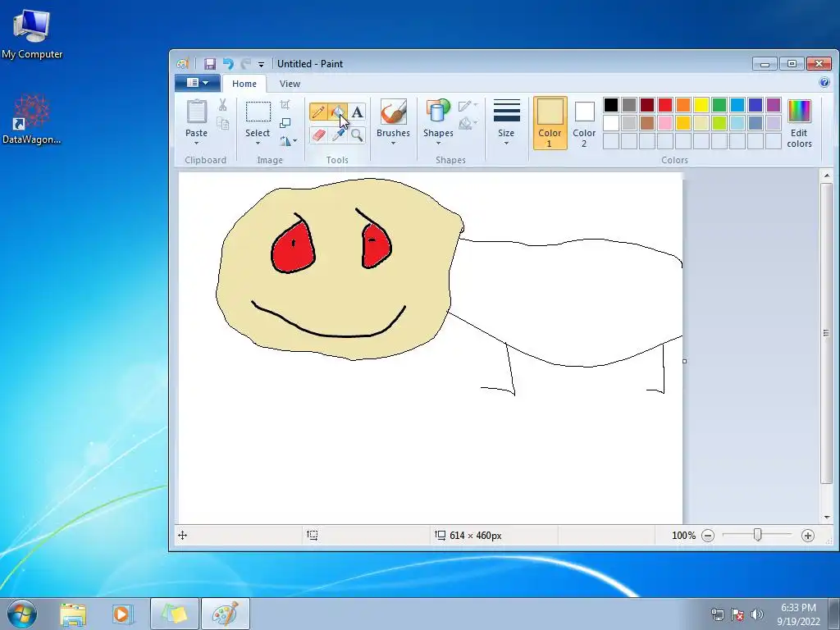Pick the lime color swatch
This screenshot has height=630, width=840.
pyautogui.click(x=719, y=123)
